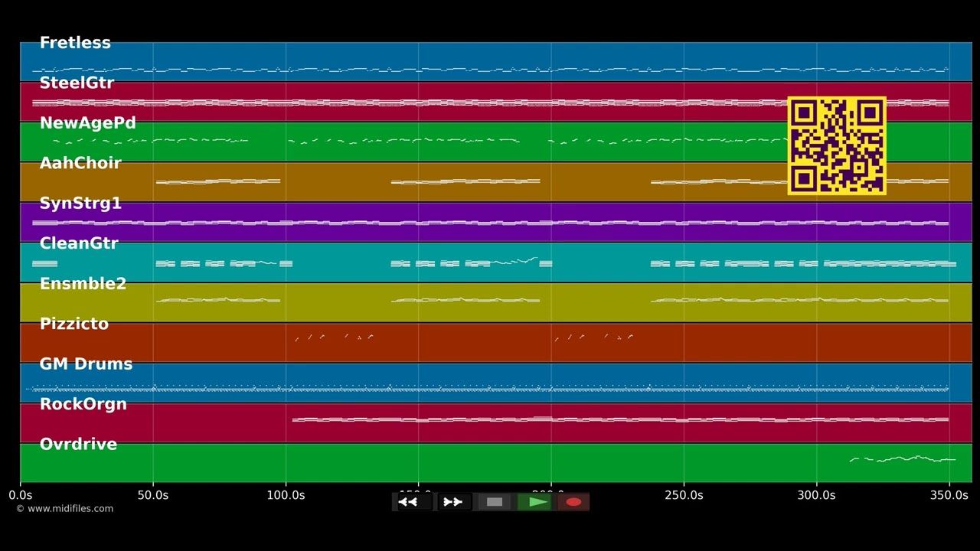Screen dimensions: 980x551
Task: Click the 300.0s time axis label
Action: coord(816,495)
